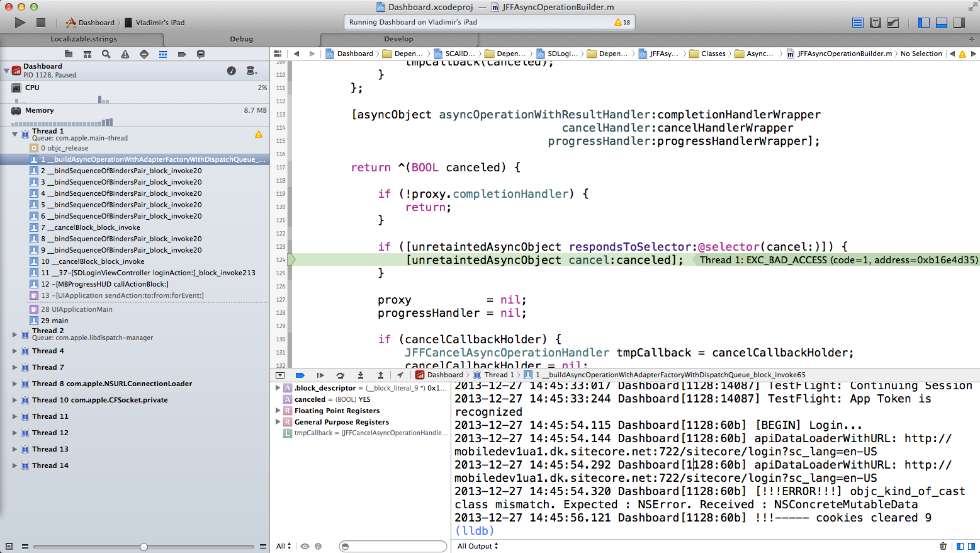This screenshot has width=980, height=553.
Task: Open the Test navigator diamond icon
Action: (144, 54)
